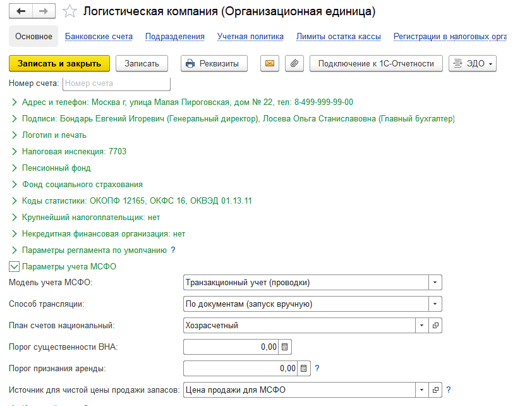Go back with the left arrow button
This screenshot has height=406, width=532.
21,11
